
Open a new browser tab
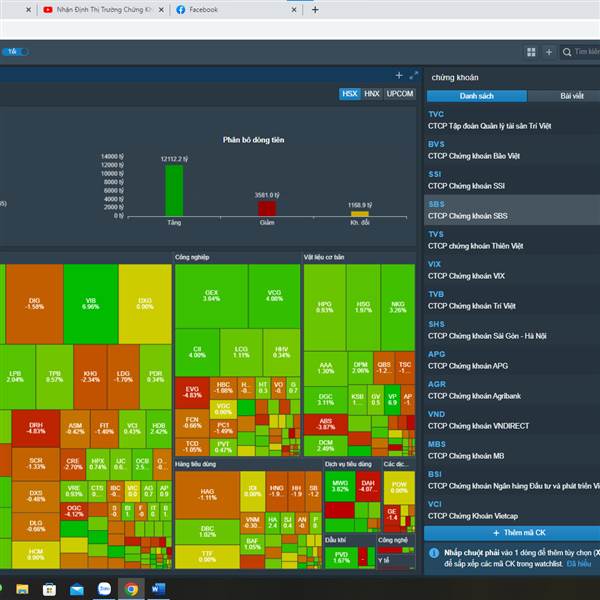pyautogui.click(x=315, y=10)
